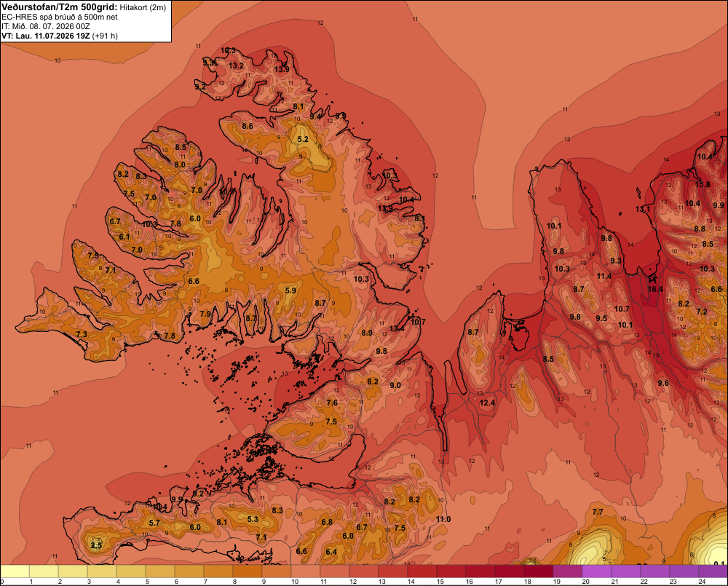The width and height of the screenshot is (728, 586).
Task: Click the 6.1 temperature value
Action: click(x=124, y=237)
